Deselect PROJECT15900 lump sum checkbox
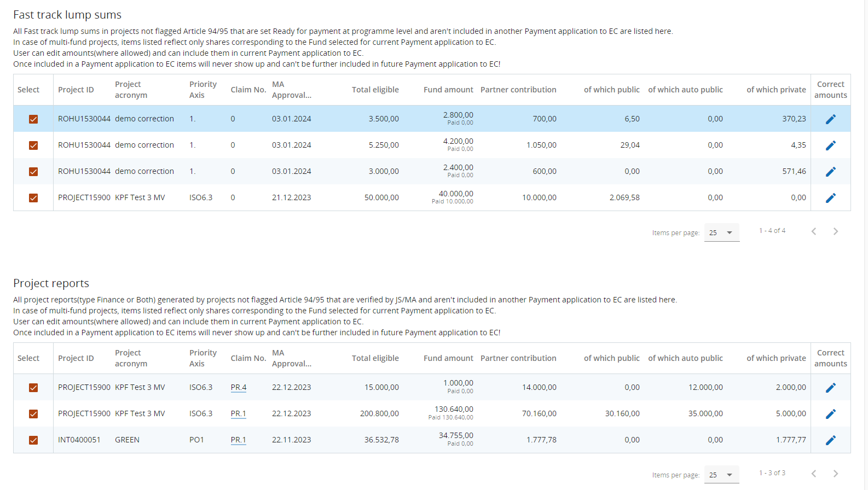 click(33, 198)
